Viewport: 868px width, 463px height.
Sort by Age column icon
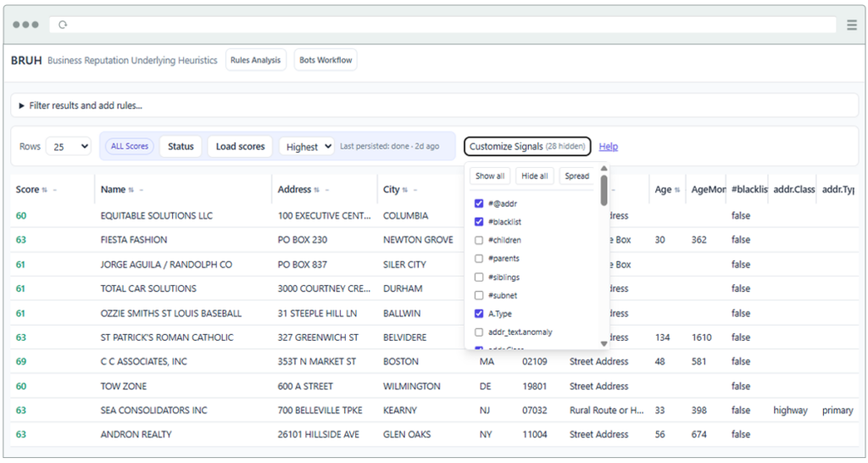[677, 190]
